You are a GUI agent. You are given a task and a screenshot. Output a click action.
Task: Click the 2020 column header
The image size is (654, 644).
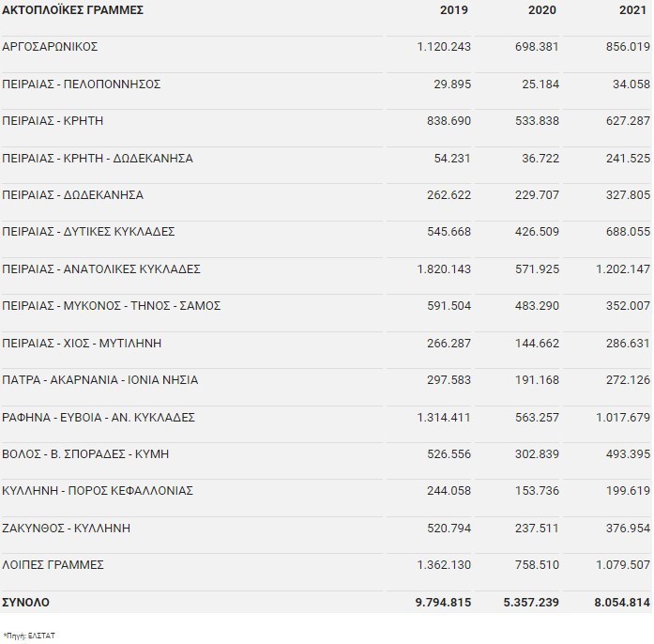pos(541,10)
